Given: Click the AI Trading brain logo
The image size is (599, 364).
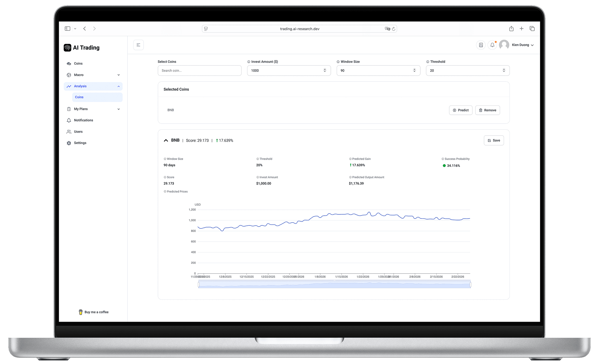Looking at the screenshot, I should coord(68,48).
